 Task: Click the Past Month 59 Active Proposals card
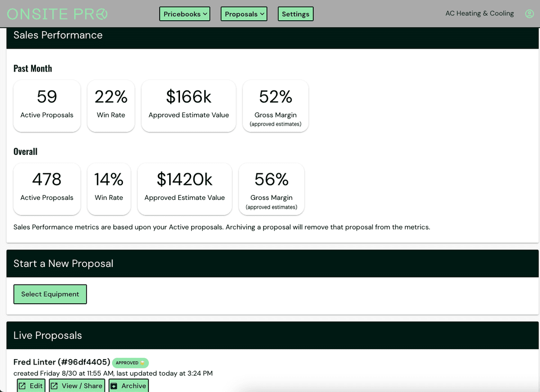click(47, 106)
